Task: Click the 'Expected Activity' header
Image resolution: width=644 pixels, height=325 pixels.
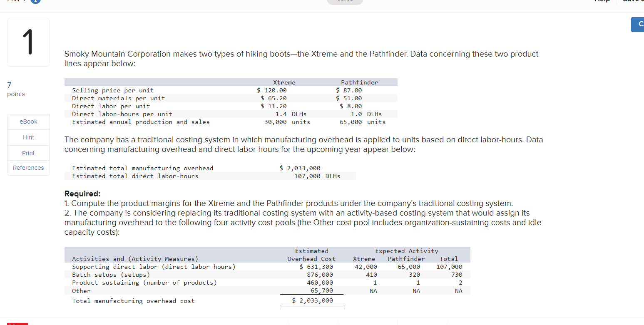Action: click(407, 251)
